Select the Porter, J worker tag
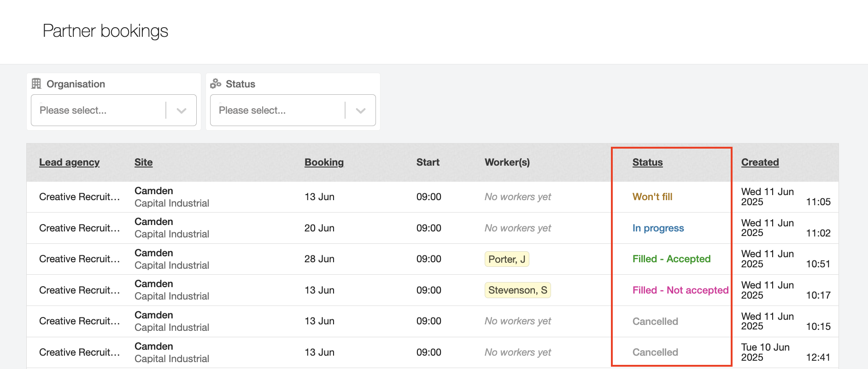868x369 pixels. 506,259
